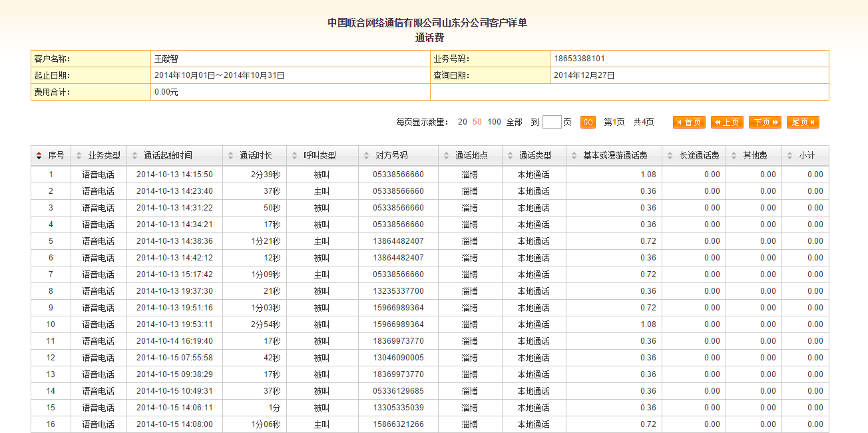Image resolution: width=868 pixels, height=433 pixels.
Task: Sort by 通话起始时间 column header
Action: 168,156
